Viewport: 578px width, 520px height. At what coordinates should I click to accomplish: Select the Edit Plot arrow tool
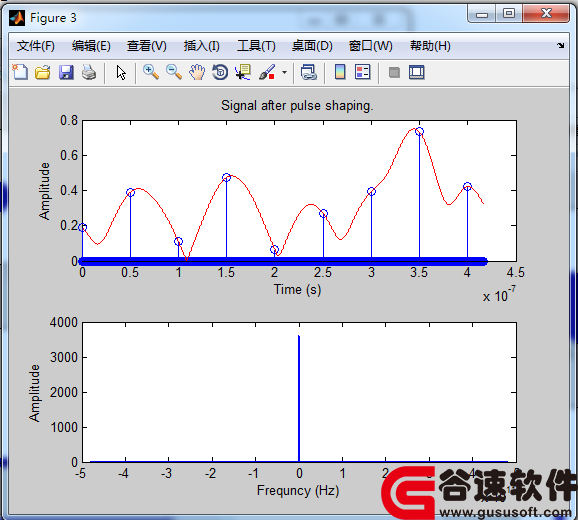point(121,72)
